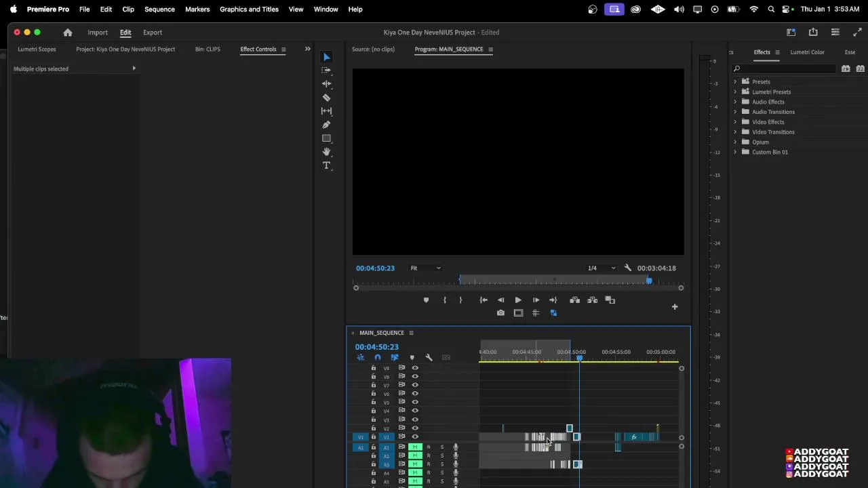Image resolution: width=868 pixels, height=488 pixels.
Task: Toggle Linked Selection in timeline
Action: (x=395, y=358)
